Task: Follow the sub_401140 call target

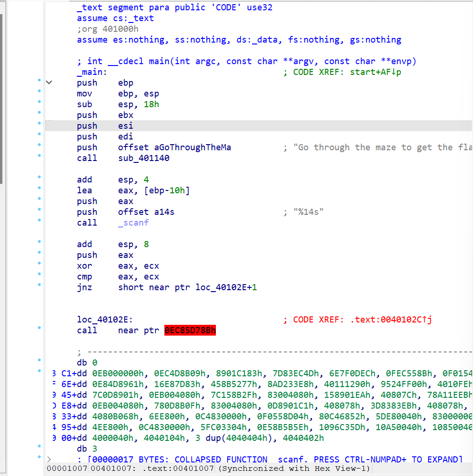Action: tap(144, 158)
